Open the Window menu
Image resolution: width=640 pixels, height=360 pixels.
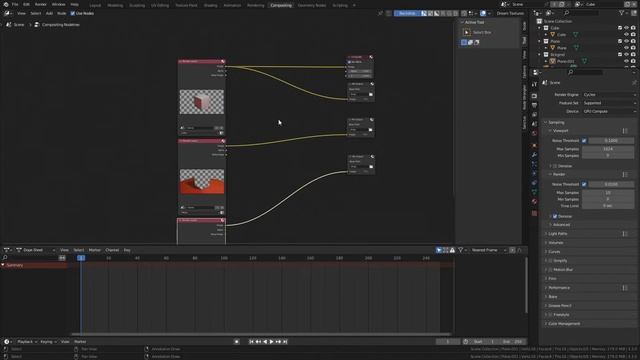58,4
